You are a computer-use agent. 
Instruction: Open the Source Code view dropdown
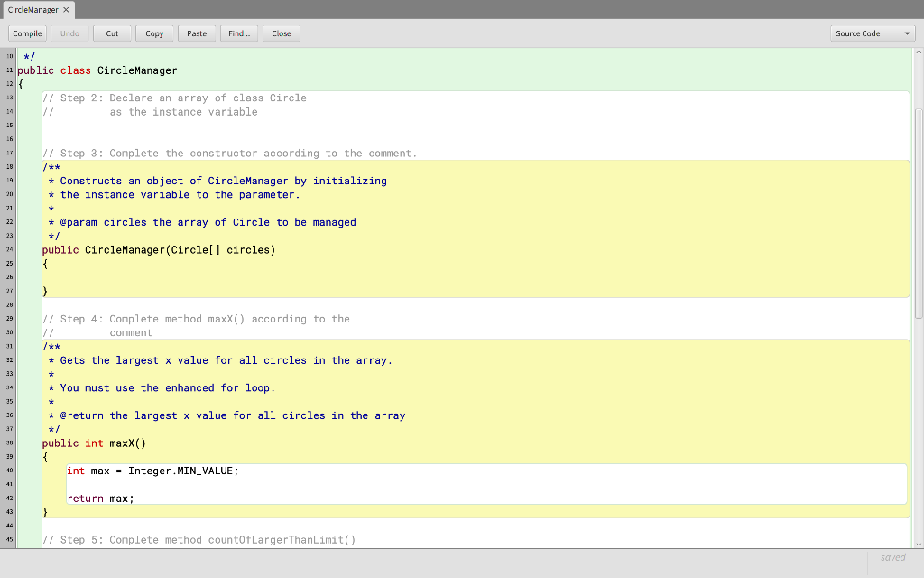click(x=872, y=33)
